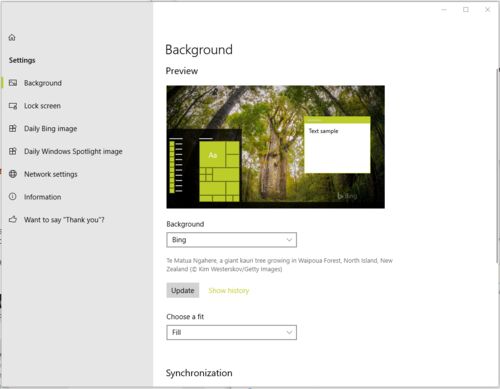
Task: Open Want to say "Thank you"? page
Action: [64, 220]
